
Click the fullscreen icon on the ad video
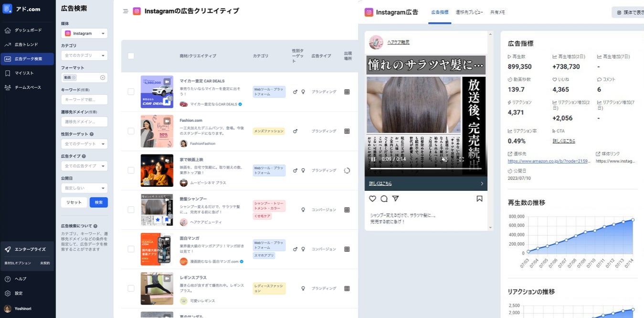pyautogui.click(x=462, y=159)
